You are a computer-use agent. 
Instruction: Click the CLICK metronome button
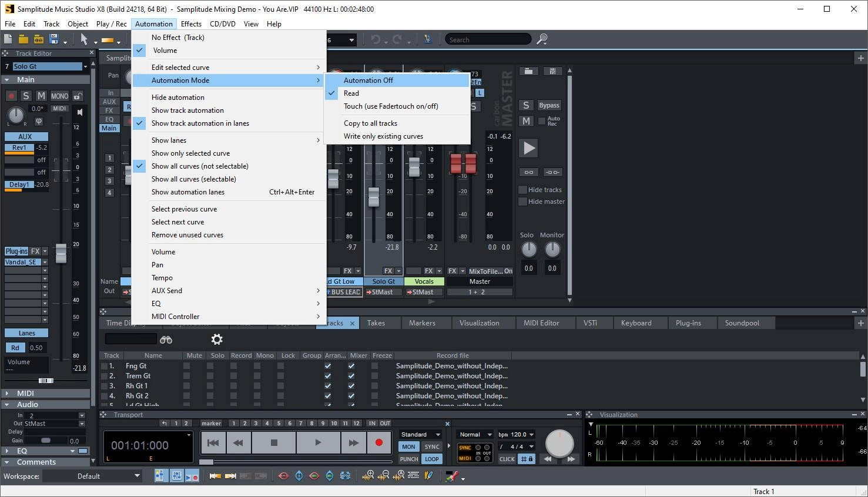tap(507, 459)
